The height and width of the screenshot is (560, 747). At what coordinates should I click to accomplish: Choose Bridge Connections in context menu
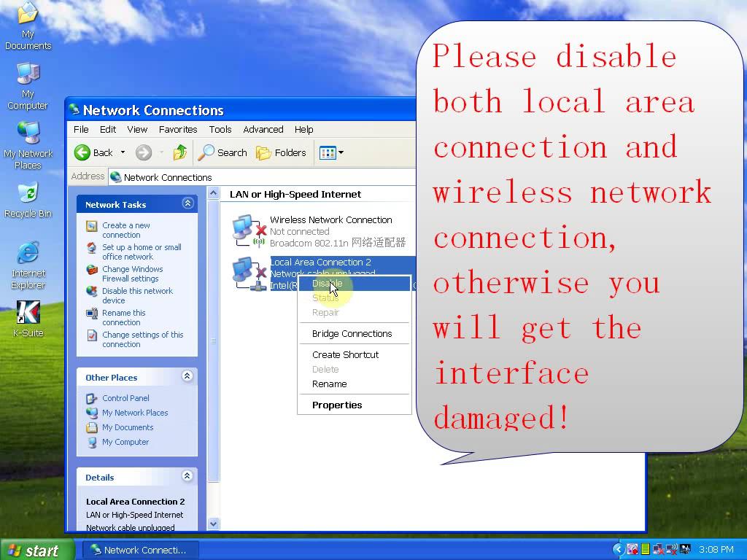(355, 334)
